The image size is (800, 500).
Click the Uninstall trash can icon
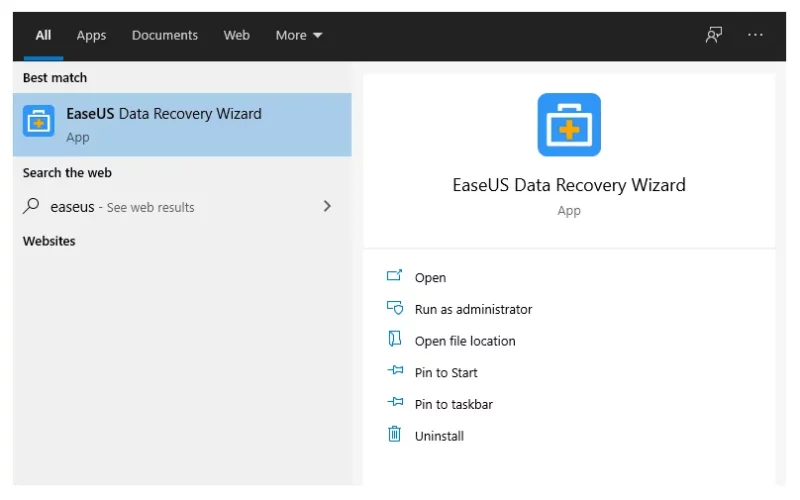(394, 434)
